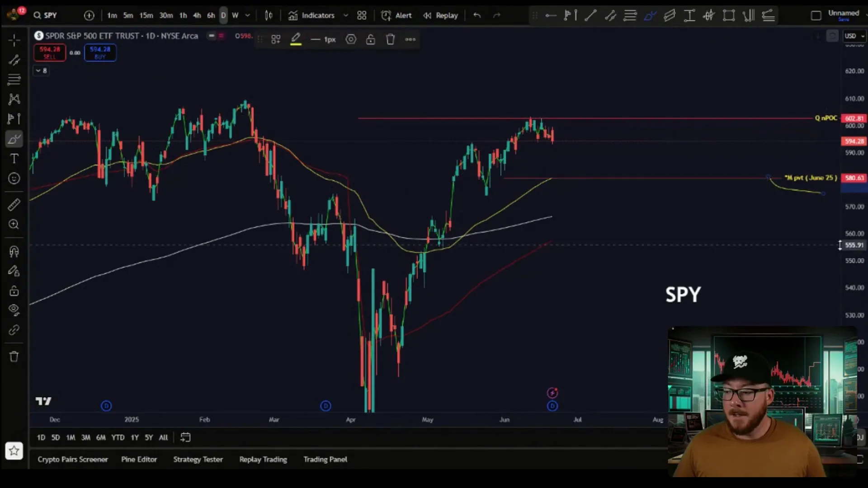The image size is (868, 488).
Task: Select the daily D timeframe
Action: [x=223, y=15]
